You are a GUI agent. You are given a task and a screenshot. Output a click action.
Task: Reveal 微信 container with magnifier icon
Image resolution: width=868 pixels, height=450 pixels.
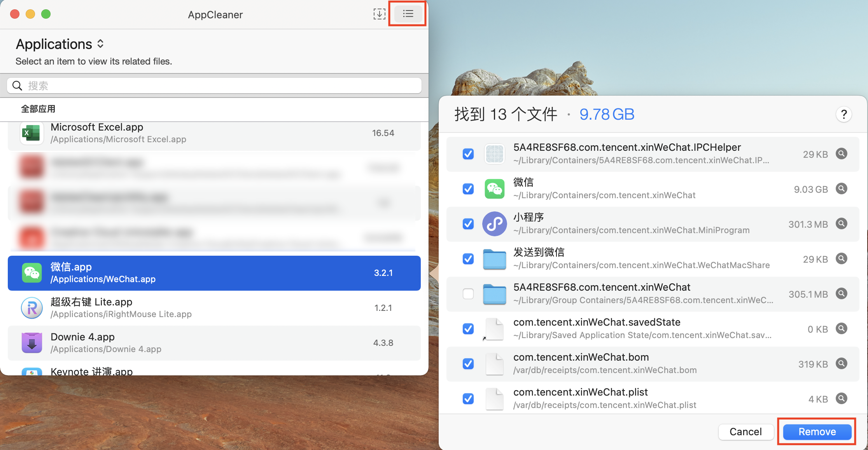(x=842, y=188)
